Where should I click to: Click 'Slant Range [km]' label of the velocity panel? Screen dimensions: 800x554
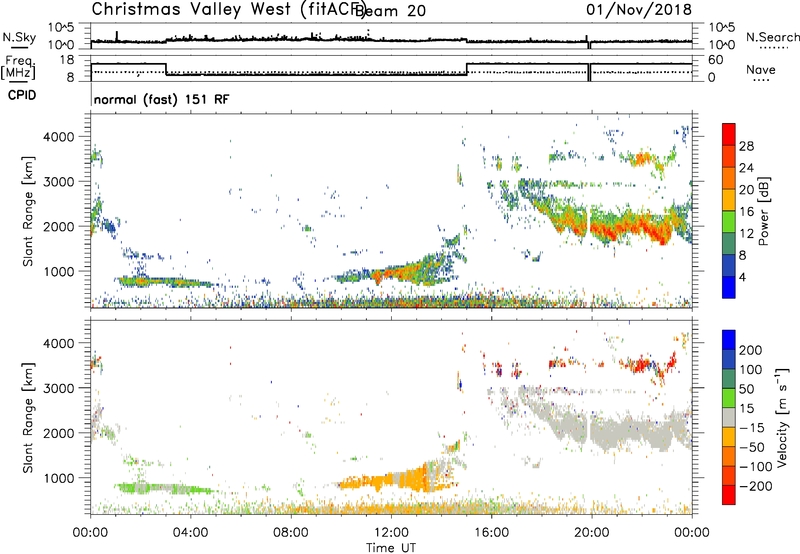[x=28, y=417]
